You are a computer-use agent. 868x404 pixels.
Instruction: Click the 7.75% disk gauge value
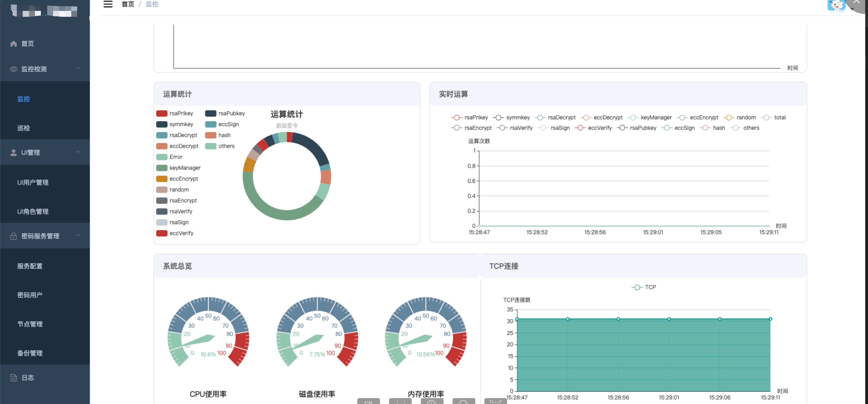317,355
